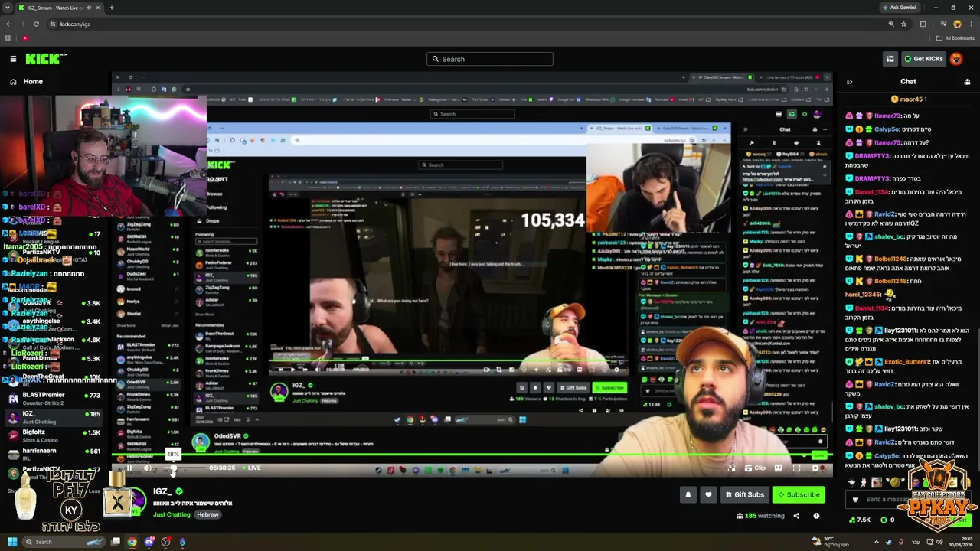Open the pinned maor45 top gifter badge

[x=907, y=99]
